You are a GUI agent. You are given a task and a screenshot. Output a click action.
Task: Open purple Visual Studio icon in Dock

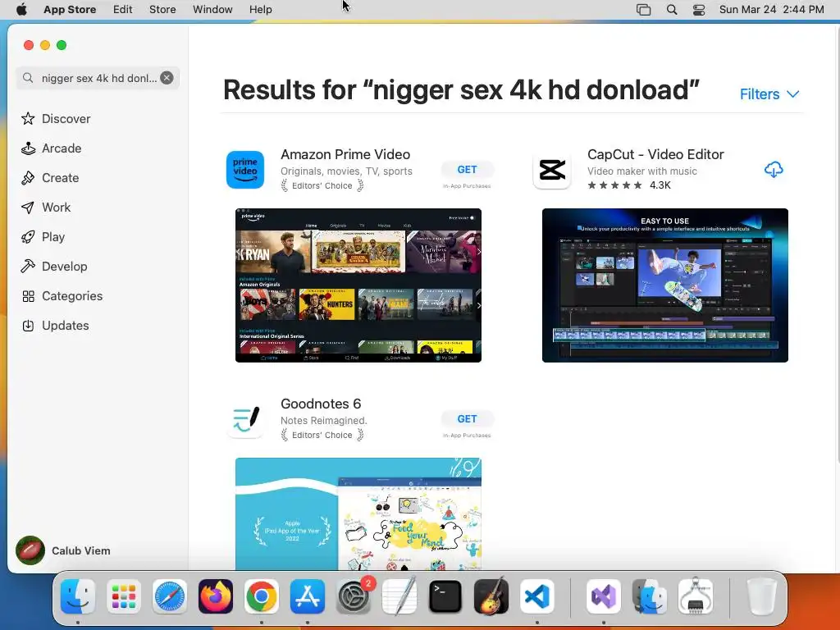[604, 596]
